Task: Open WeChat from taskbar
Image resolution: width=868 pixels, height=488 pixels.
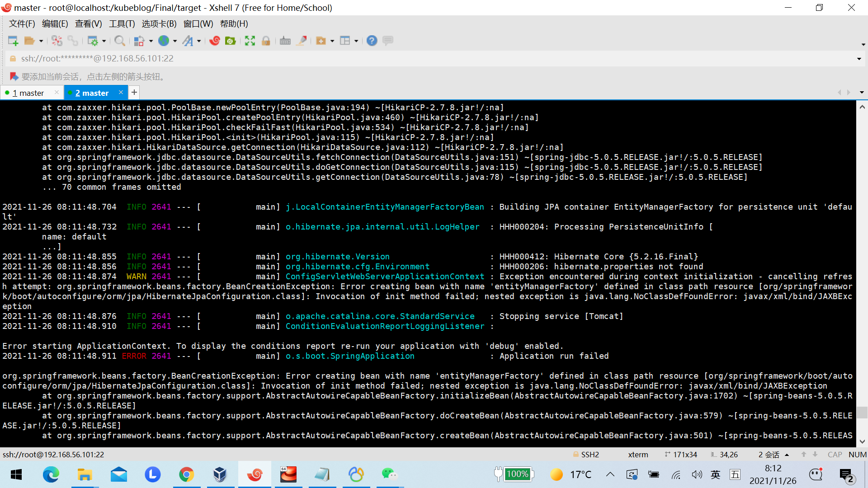Action: tap(389, 474)
